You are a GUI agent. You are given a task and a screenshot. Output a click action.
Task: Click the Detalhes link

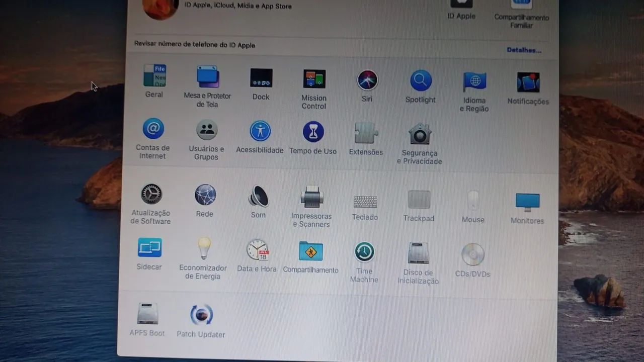[x=523, y=50]
